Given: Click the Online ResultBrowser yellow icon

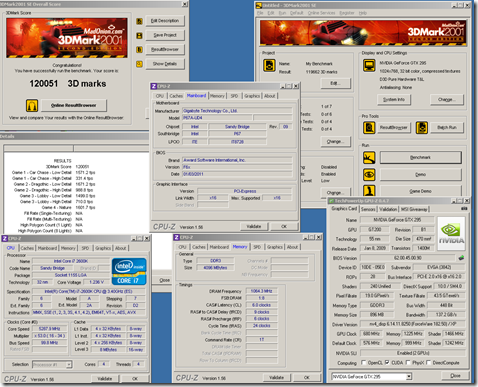Looking at the screenshot, I should tap(32, 105).
